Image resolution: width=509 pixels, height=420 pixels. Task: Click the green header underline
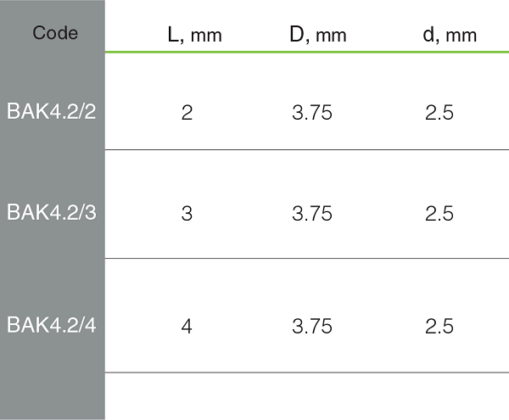tap(307, 52)
